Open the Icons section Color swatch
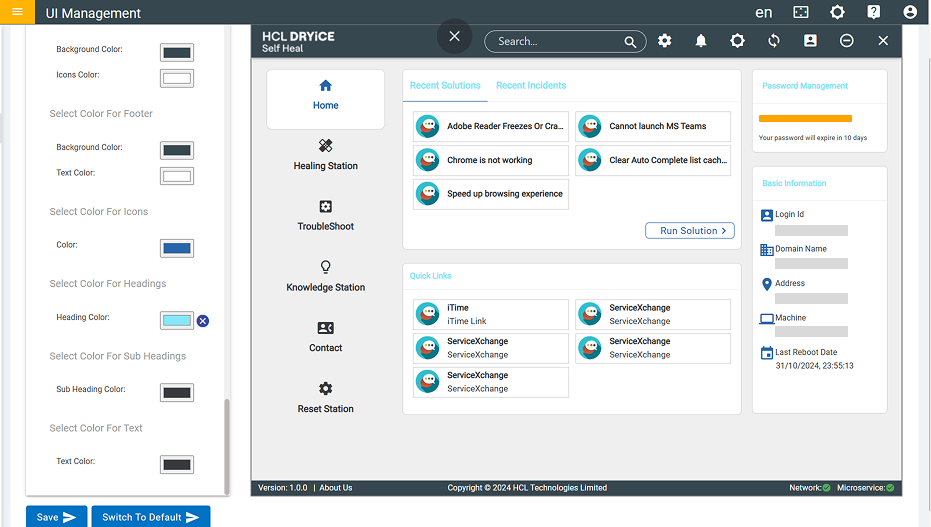 point(177,249)
